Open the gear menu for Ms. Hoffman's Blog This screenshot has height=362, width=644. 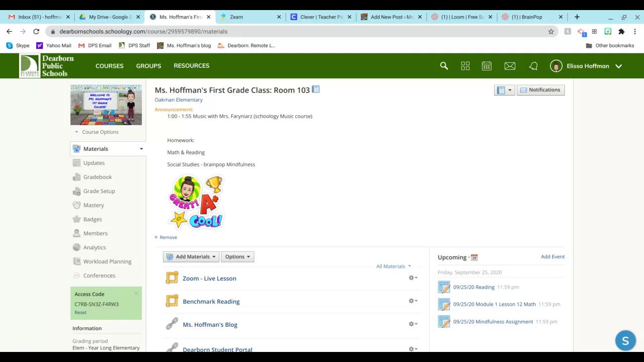[x=413, y=324]
